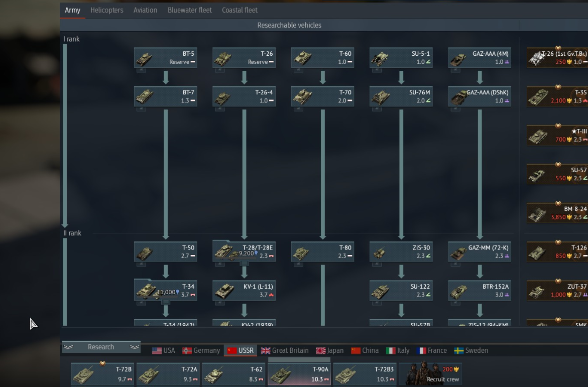Image resolution: width=588 pixels, height=387 pixels.
Task: Open the T-28/T-28E vehicle group
Action: click(x=244, y=251)
